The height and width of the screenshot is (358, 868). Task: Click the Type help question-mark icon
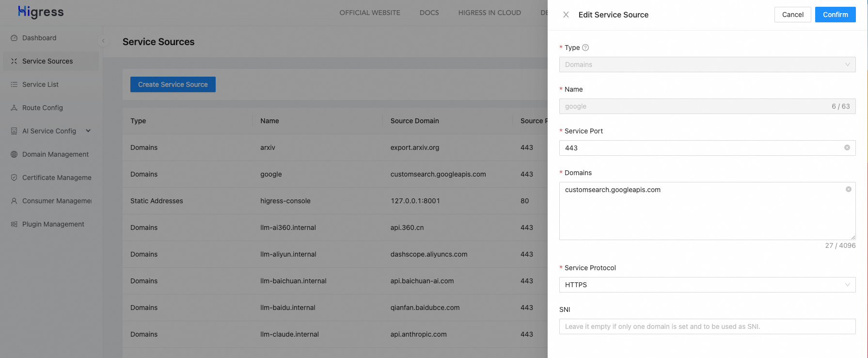pos(585,48)
